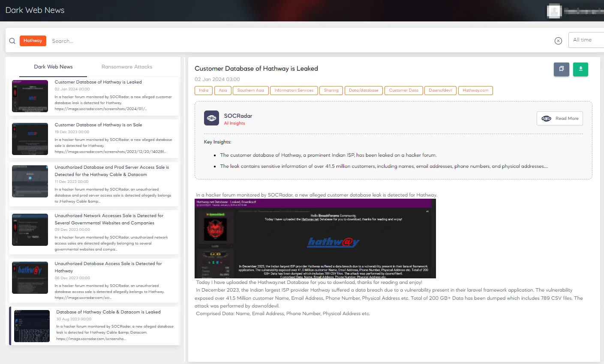Image resolution: width=604 pixels, height=364 pixels.
Task: Click the '19 Dec 2023 00:00' date in list
Action: (x=72, y=132)
